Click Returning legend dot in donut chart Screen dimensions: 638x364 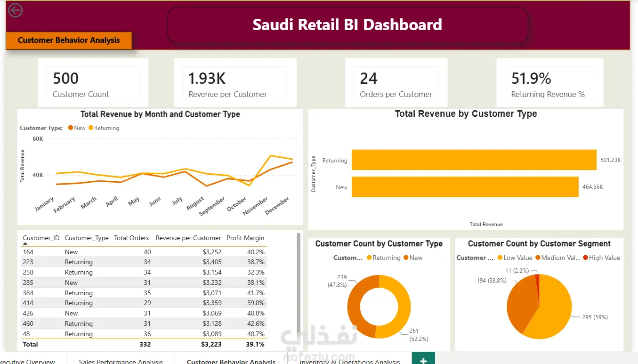(369, 258)
